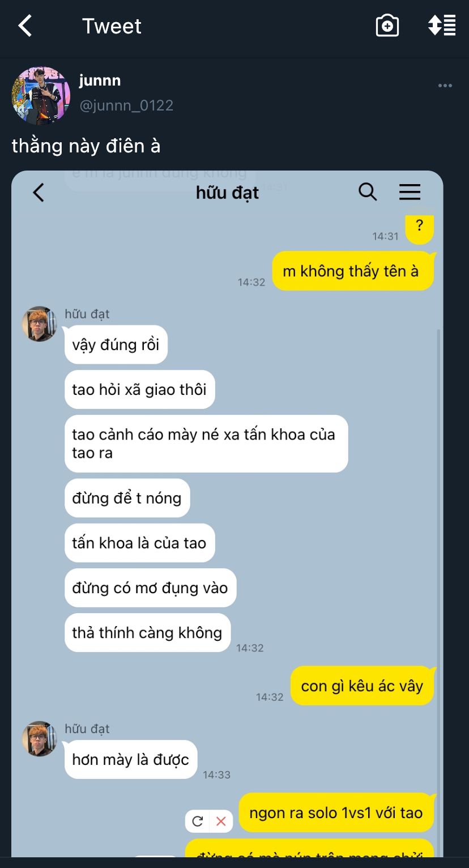This screenshot has width=469, height=868.
Task: Open the @junnn_0122 handle link
Action: pyautogui.click(x=126, y=105)
